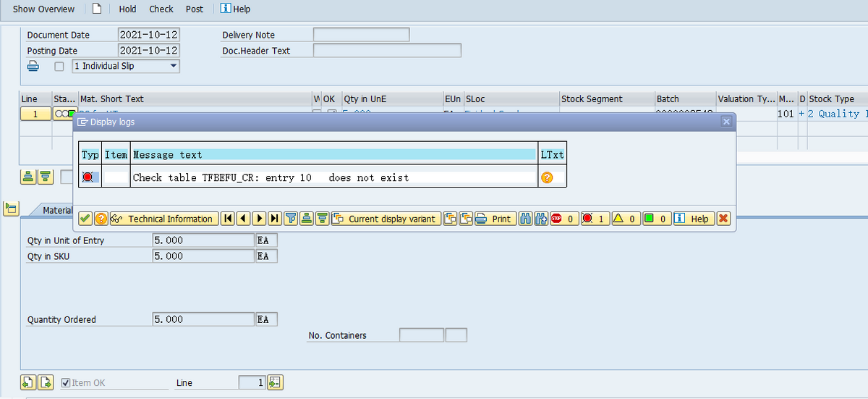The width and height of the screenshot is (868, 399).
Task: Toggle the detail data area expander
Action: pyautogui.click(x=11, y=209)
